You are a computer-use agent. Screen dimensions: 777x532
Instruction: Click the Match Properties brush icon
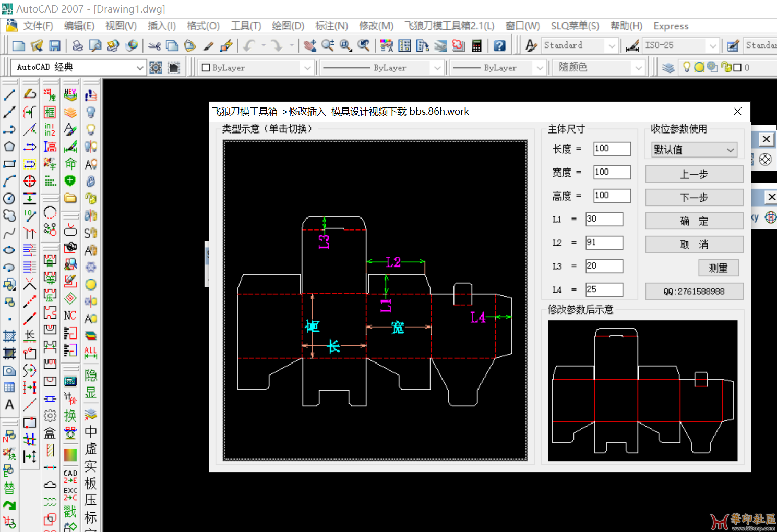[x=208, y=46]
